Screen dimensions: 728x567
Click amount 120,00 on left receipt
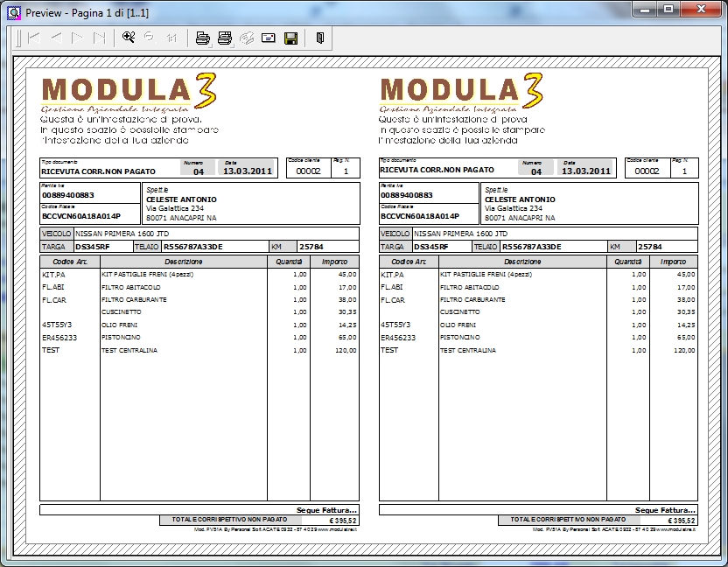point(346,350)
